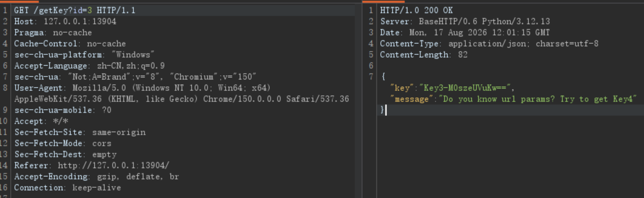
Task: Click the 'Content-Length: 82' response header
Action: tap(424, 54)
